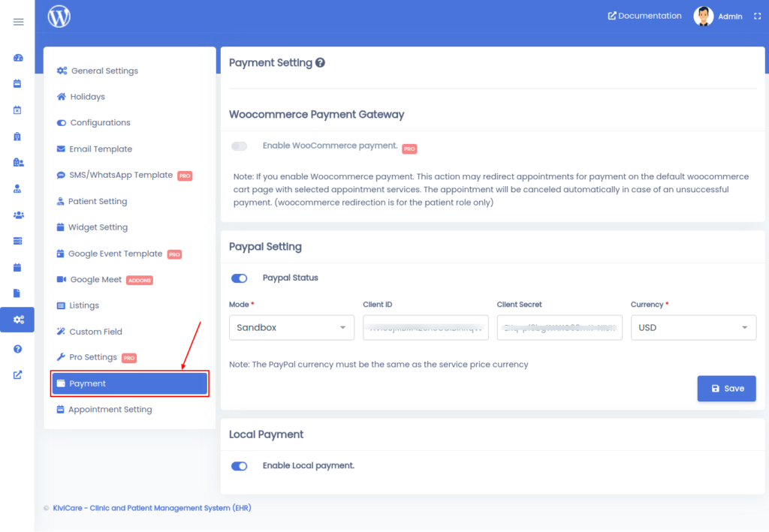The width and height of the screenshot is (769, 532).
Task: Open Custom Field menu item
Action: point(89,332)
